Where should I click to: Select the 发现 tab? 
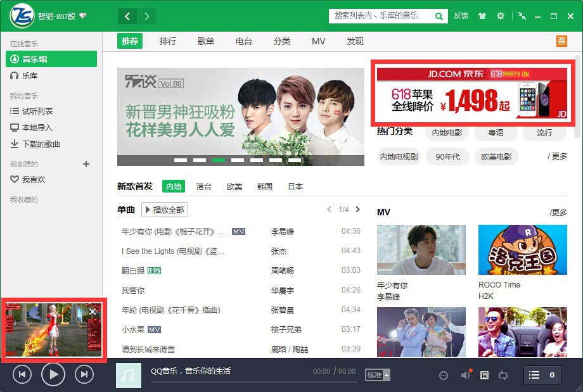(x=355, y=41)
